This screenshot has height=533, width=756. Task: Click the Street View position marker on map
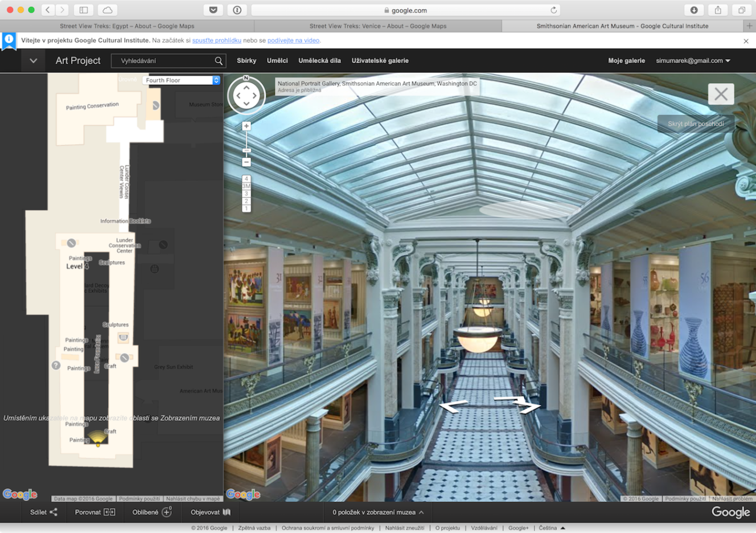pos(98,439)
